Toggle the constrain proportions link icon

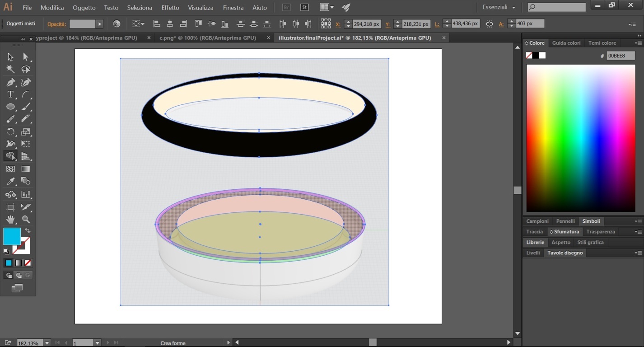pyautogui.click(x=490, y=23)
